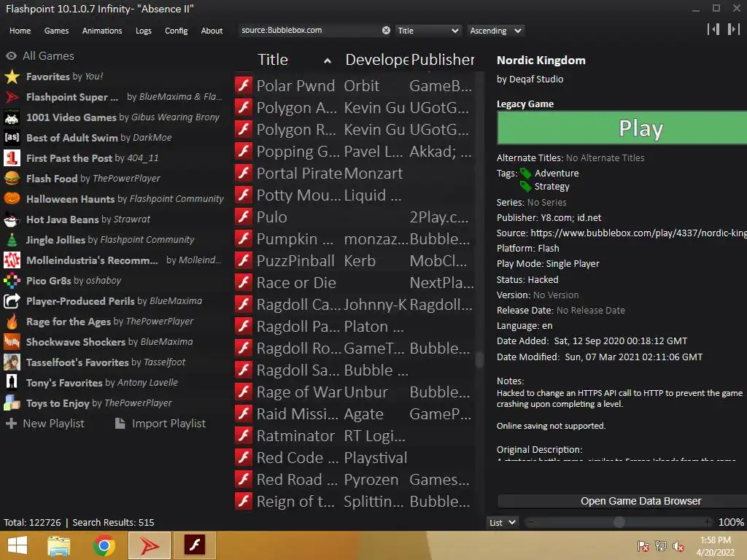The height and width of the screenshot is (560, 747).
Task: Open the Pico Gr8s playlist icon
Action: (x=12, y=281)
